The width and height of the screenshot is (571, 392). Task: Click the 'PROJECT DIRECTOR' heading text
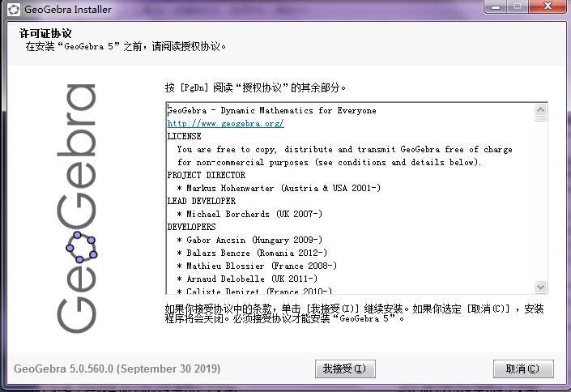click(x=206, y=175)
